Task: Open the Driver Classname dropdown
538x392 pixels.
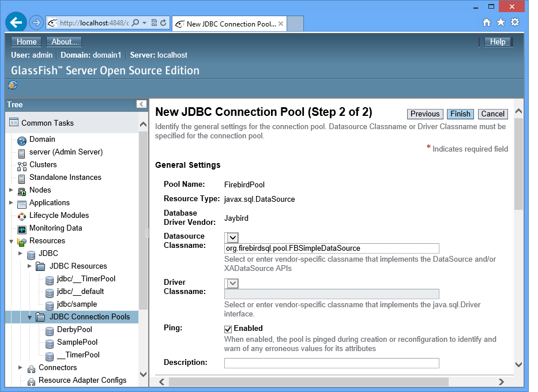Action: (x=231, y=283)
